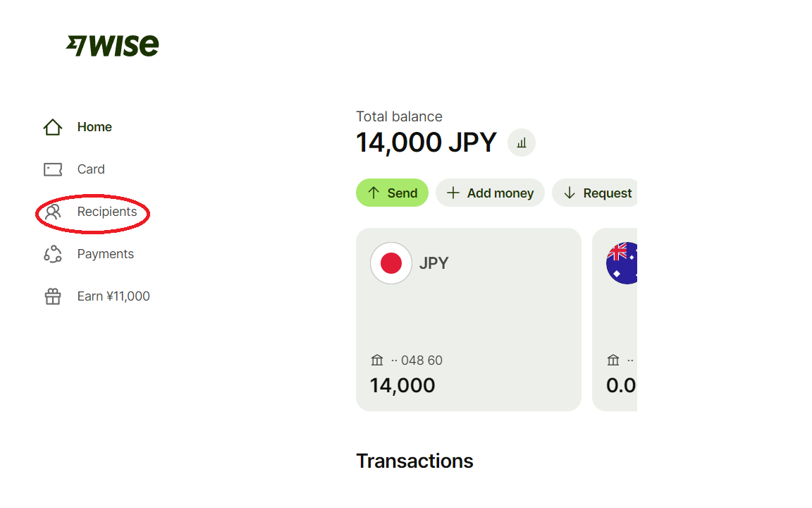
Task: Click the Japan flag icon
Action: [391, 263]
